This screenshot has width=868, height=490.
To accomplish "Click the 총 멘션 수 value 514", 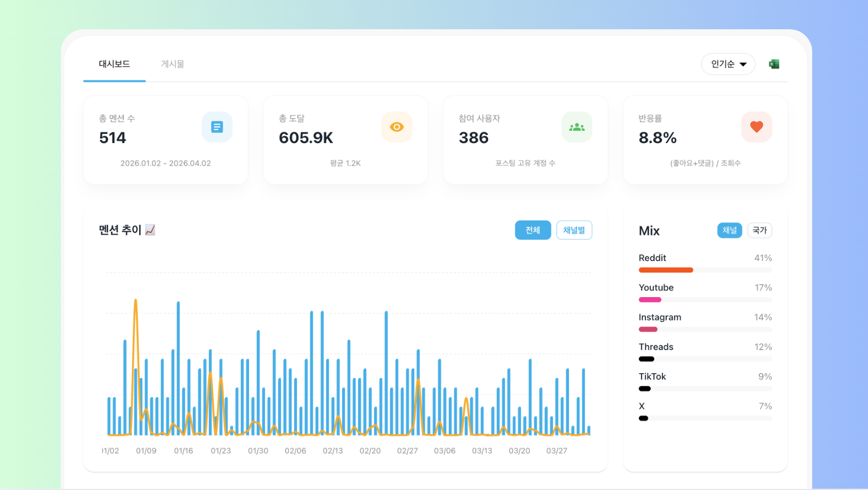I will point(113,138).
